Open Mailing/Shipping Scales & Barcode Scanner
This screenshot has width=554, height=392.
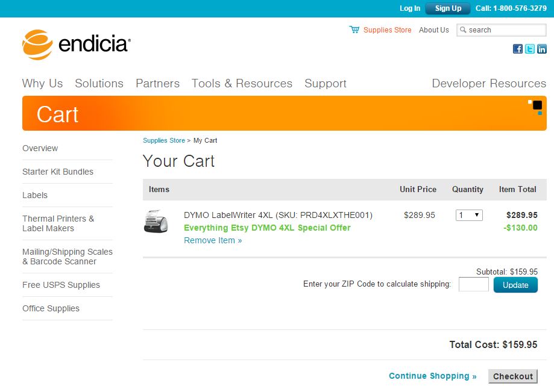(67, 257)
